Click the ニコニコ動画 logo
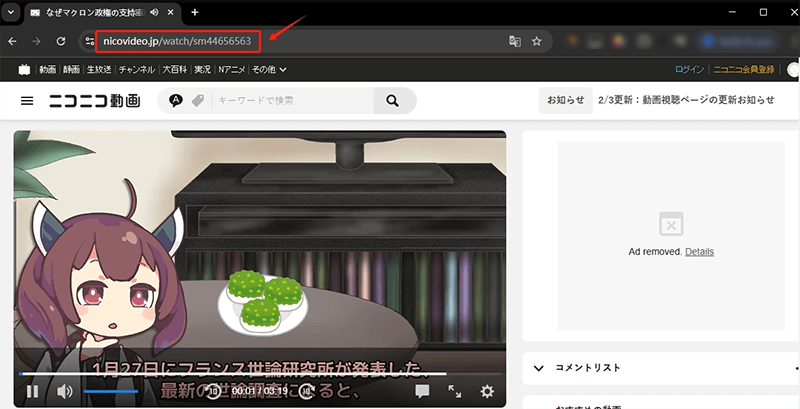Image resolution: width=800 pixels, height=409 pixels. tap(95, 100)
